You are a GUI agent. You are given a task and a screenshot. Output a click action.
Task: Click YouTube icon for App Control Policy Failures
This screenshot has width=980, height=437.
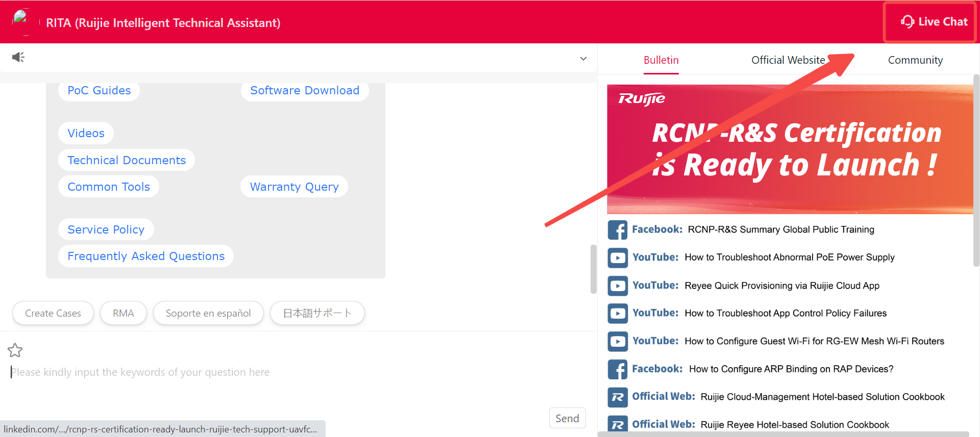point(618,313)
